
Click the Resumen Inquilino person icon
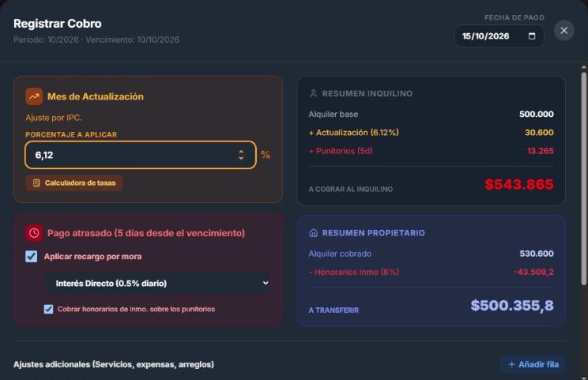tap(314, 94)
